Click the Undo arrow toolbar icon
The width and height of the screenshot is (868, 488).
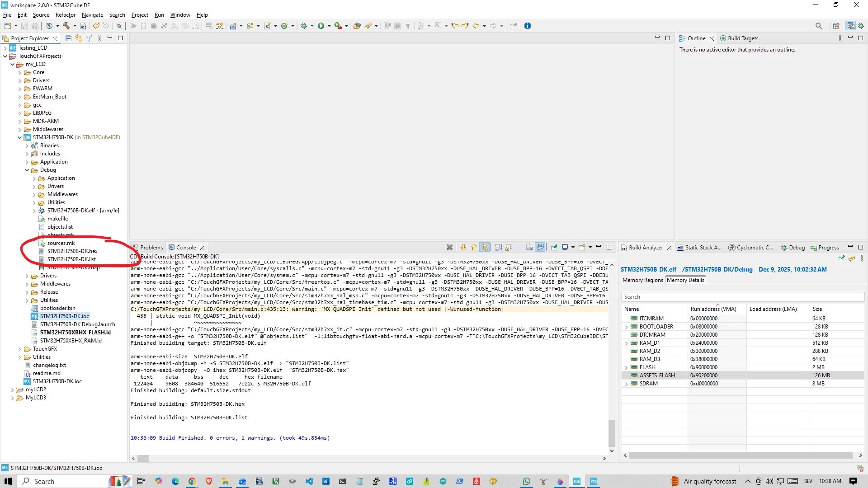pos(96,26)
